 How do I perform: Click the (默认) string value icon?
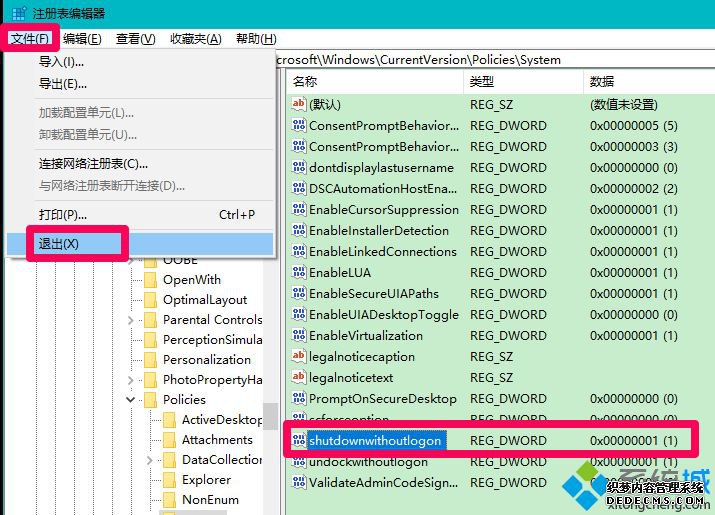[299, 104]
